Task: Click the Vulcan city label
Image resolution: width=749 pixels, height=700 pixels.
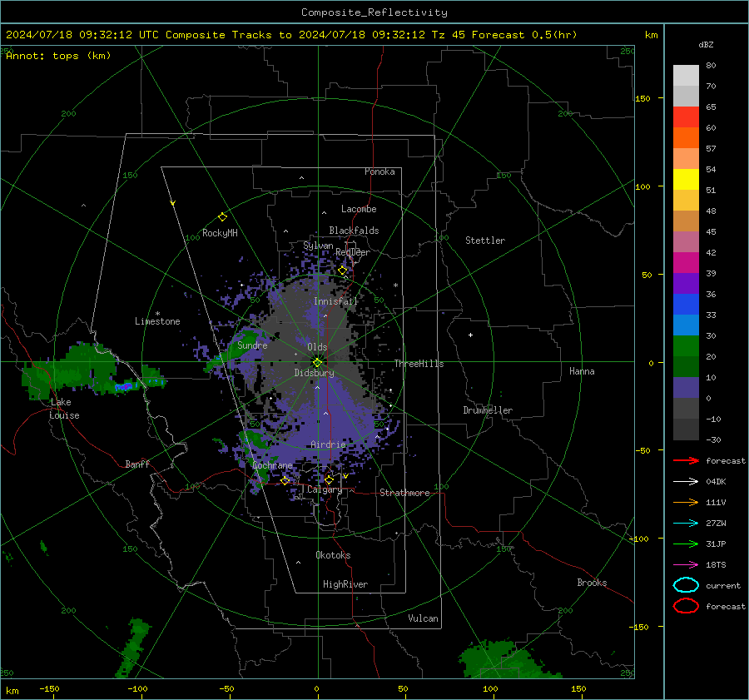Action: tap(423, 618)
